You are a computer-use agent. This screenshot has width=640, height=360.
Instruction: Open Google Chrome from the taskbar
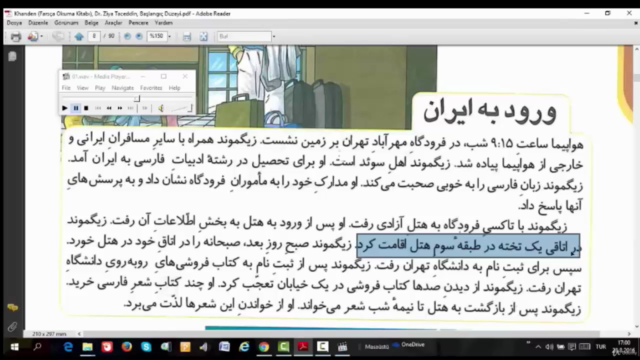tap(264, 347)
